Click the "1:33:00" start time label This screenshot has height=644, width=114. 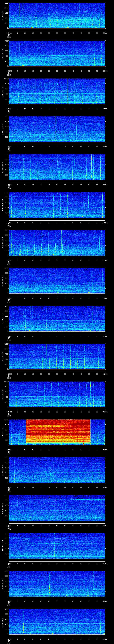9,109
